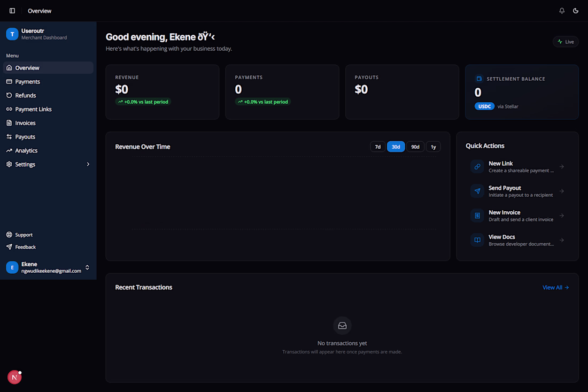Click the Live status badge
This screenshot has height=392, width=588.
tap(566, 42)
